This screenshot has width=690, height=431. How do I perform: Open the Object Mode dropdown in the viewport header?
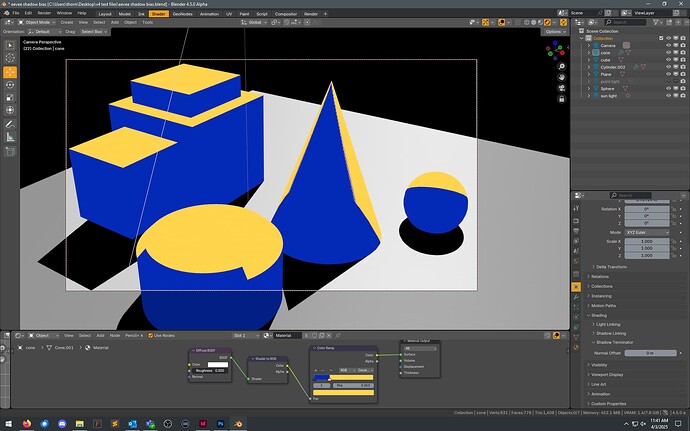click(x=37, y=22)
